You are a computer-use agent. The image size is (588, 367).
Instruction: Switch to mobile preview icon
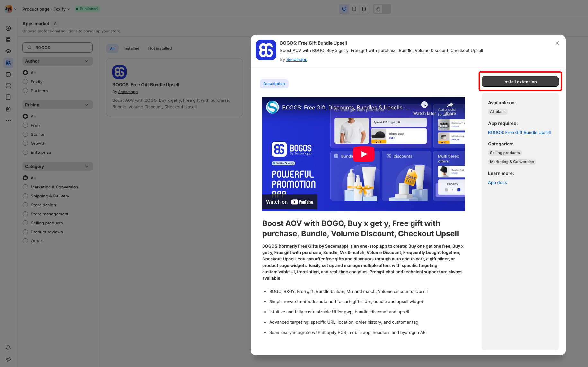click(x=364, y=9)
